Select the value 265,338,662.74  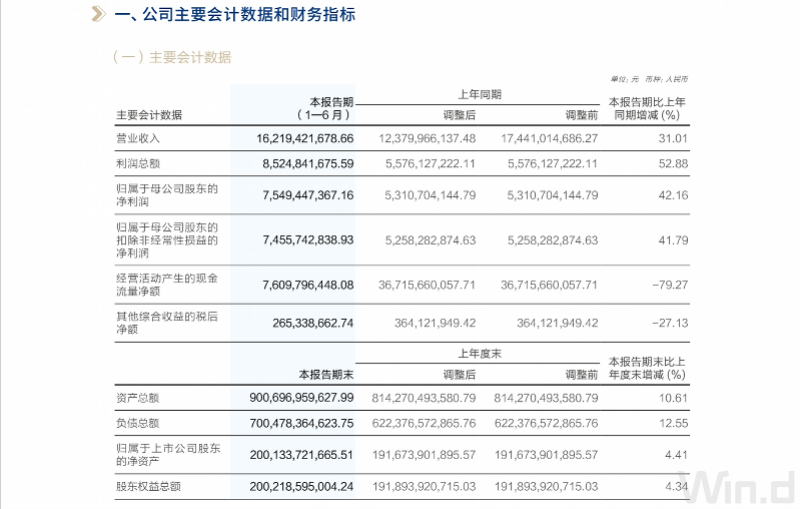point(313,323)
